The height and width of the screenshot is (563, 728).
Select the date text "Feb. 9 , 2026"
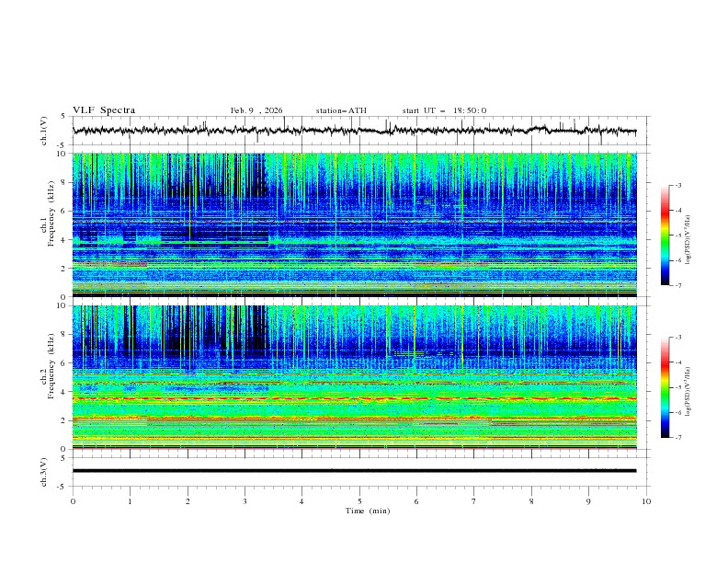click(x=256, y=110)
